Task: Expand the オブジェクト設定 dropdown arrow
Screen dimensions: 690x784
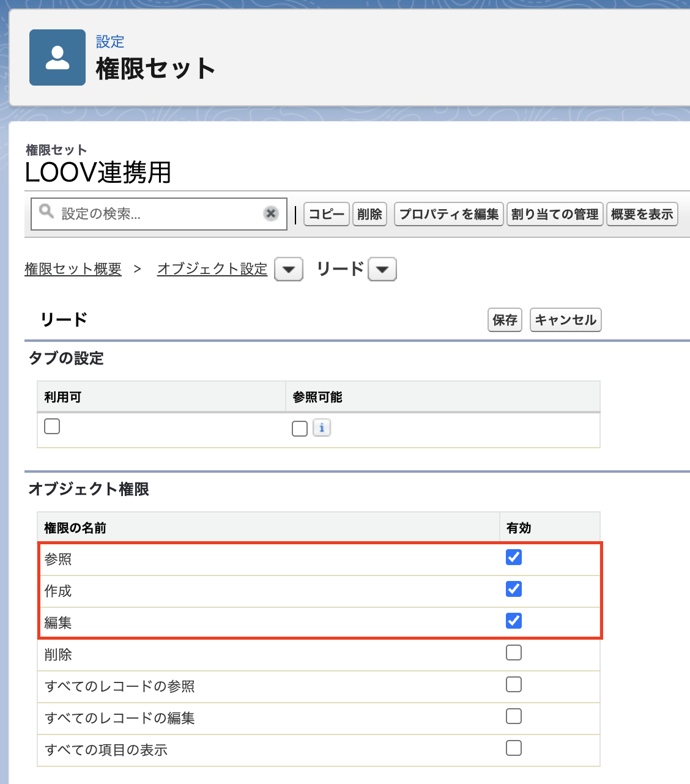Action: click(x=289, y=269)
